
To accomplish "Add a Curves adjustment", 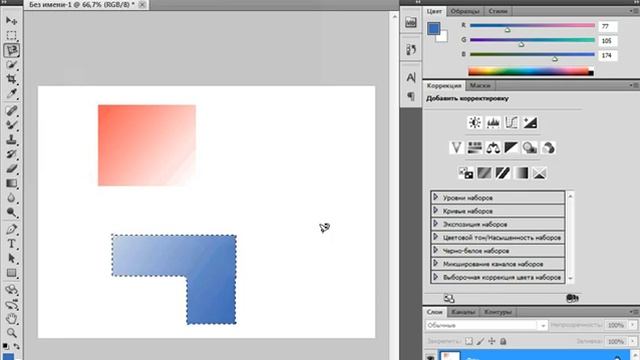I will (x=511, y=122).
